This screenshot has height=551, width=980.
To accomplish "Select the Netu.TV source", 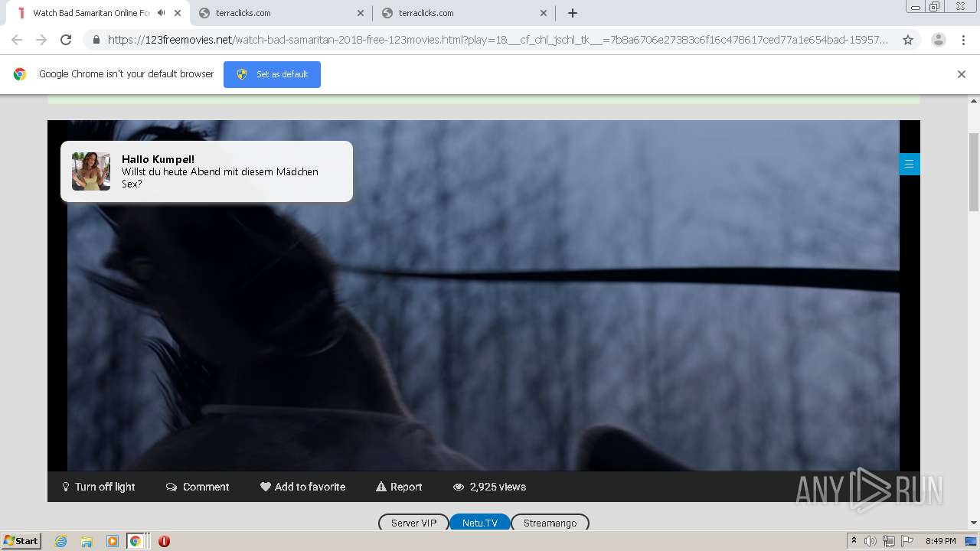I will (480, 523).
